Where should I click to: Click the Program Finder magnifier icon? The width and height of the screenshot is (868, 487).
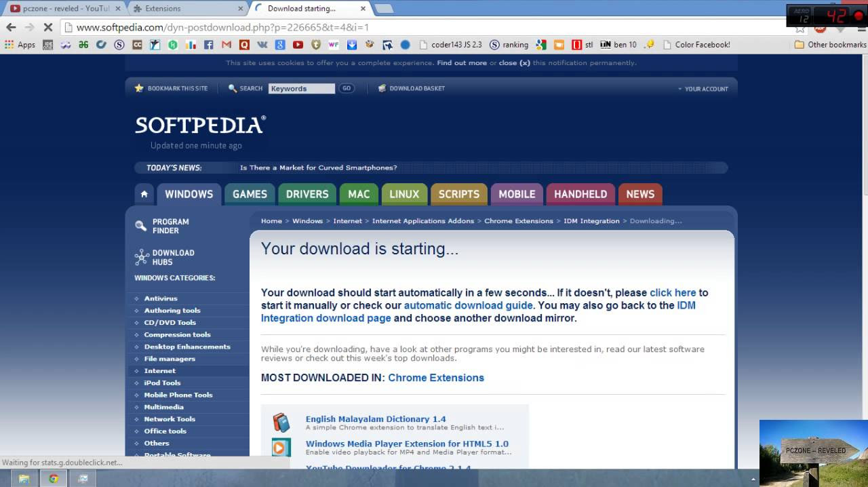[140, 226]
